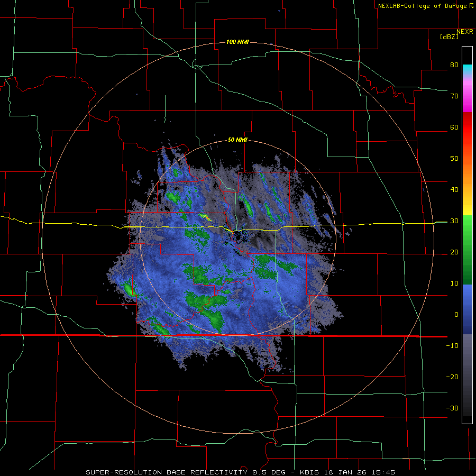Click the NEXR label above the scale
This screenshot has width=476, height=476.
(x=465, y=32)
